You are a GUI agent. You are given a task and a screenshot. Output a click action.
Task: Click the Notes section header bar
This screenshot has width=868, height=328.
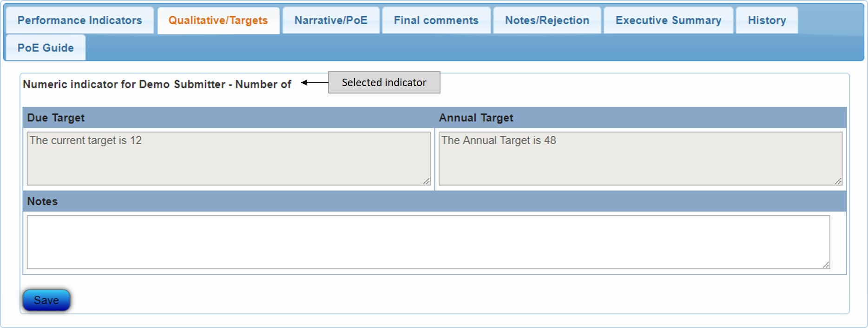pyautogui.click(x=434, y=201)
